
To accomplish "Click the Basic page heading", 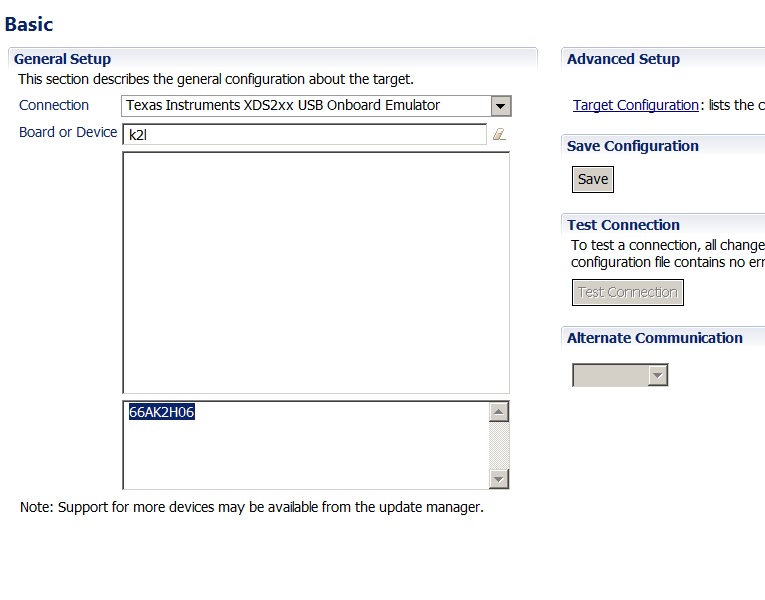I will (29, 24).
